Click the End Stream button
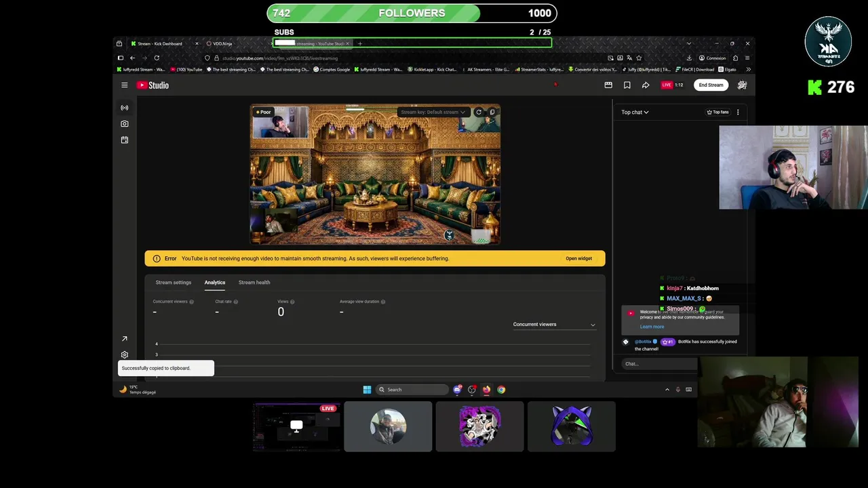 point(711,85)
